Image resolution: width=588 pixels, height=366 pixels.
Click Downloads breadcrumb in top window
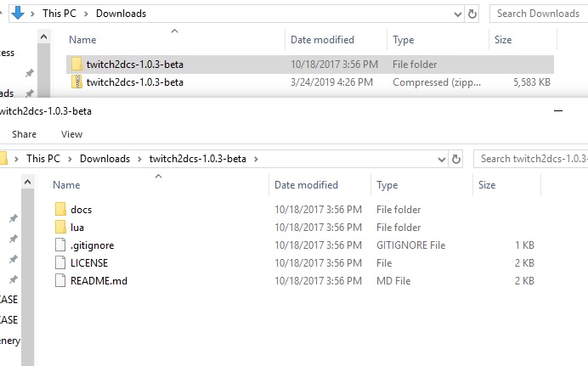[122, 14]
